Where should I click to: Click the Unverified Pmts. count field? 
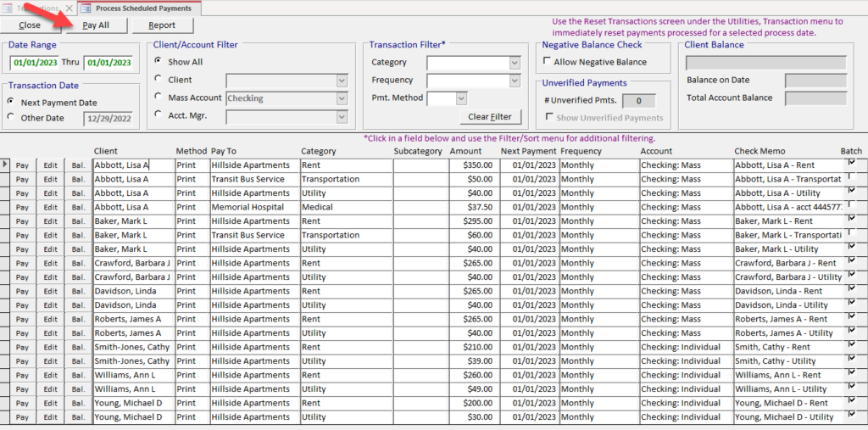[x=639, y=101]
